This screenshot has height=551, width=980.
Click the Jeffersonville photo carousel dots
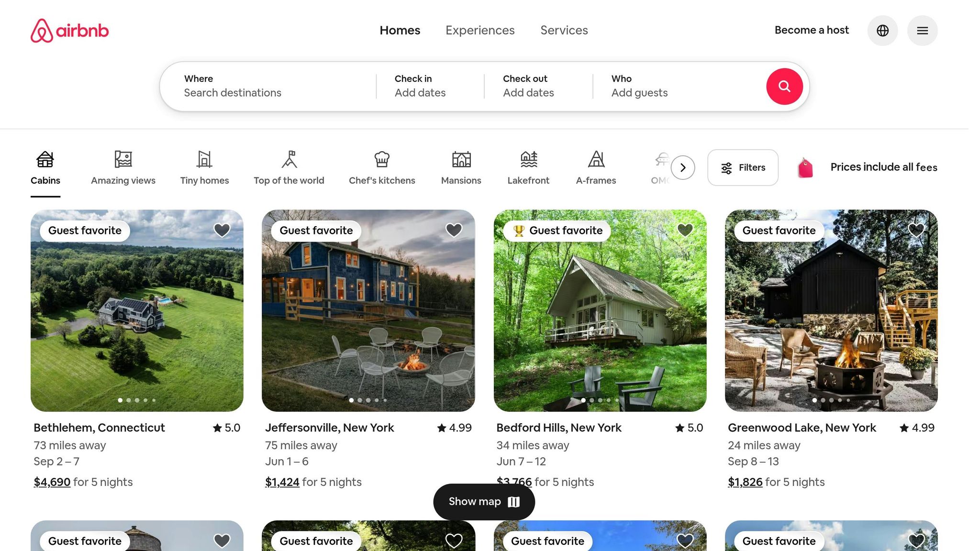click(368, 400)
